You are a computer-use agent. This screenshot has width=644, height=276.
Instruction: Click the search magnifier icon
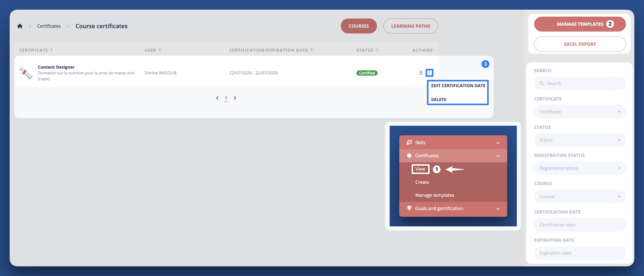pyautogui.click(x=541, y=84)
